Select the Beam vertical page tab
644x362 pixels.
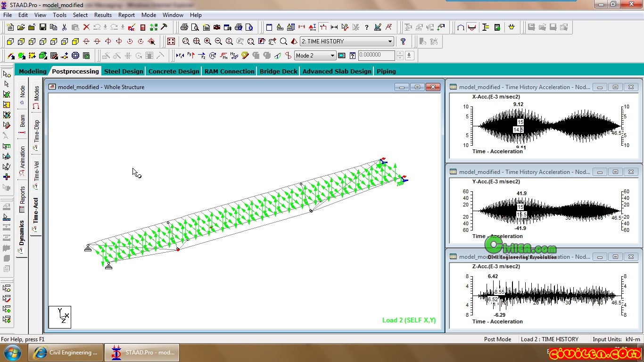point(22,124)
